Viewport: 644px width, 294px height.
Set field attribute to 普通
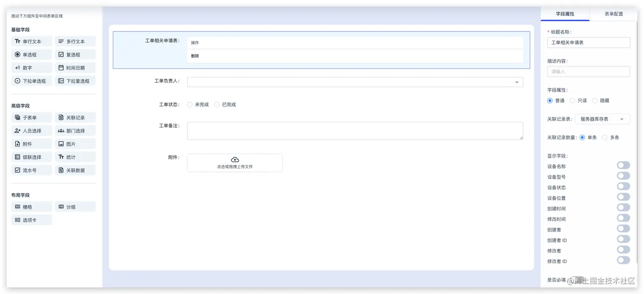point(550,101)
